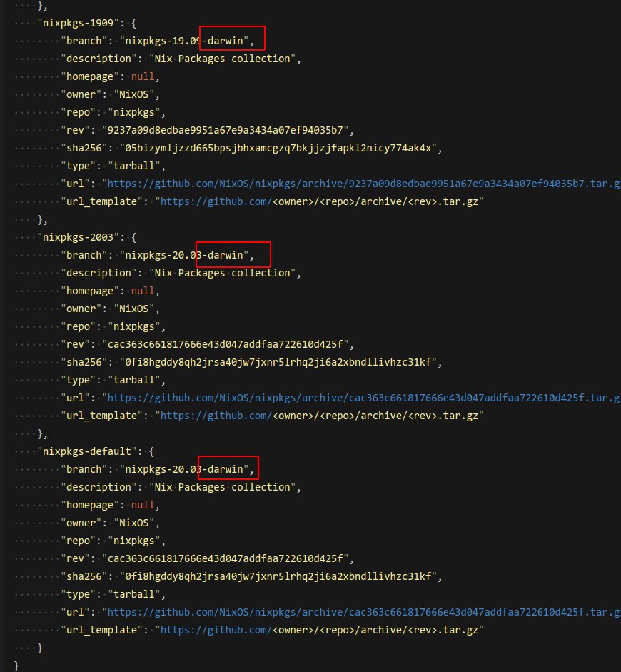Select rev hash cac363c66181 in the nixpkgs-2003 block
This screenshot has width=621, height=672.
coord(226,345)
